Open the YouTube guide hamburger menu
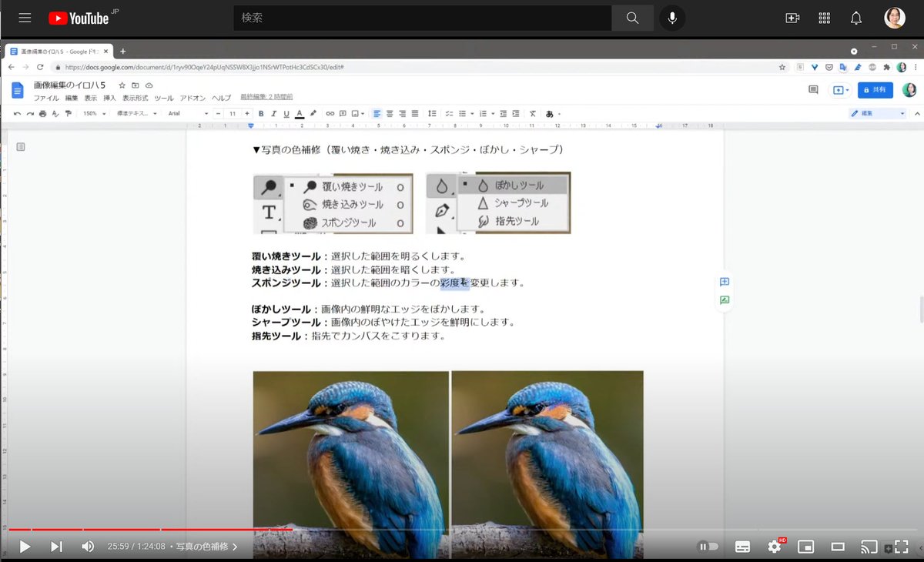 [x=25, y=18]
